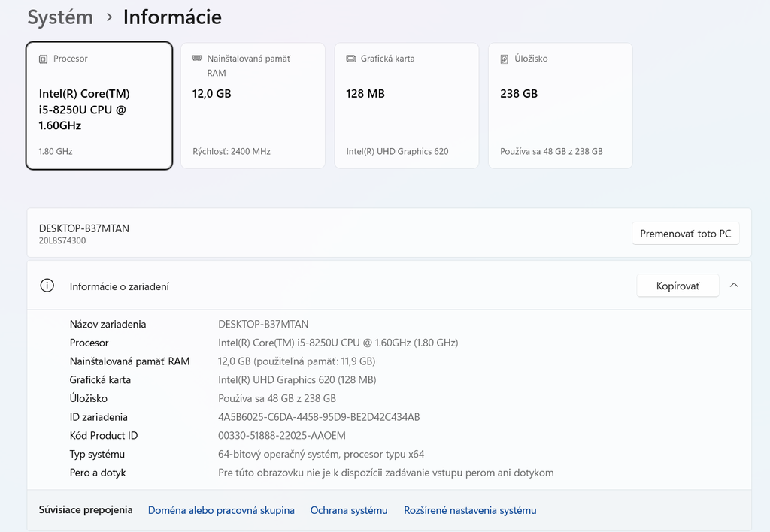Click the Kód Product ID label
This screenshot has width=770, height=532.
tap(104, 436)
